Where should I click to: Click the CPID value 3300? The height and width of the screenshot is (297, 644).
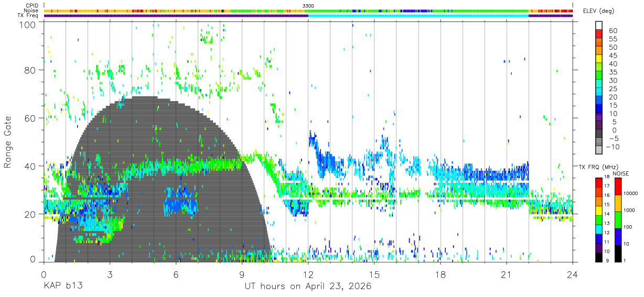(308, 6)
